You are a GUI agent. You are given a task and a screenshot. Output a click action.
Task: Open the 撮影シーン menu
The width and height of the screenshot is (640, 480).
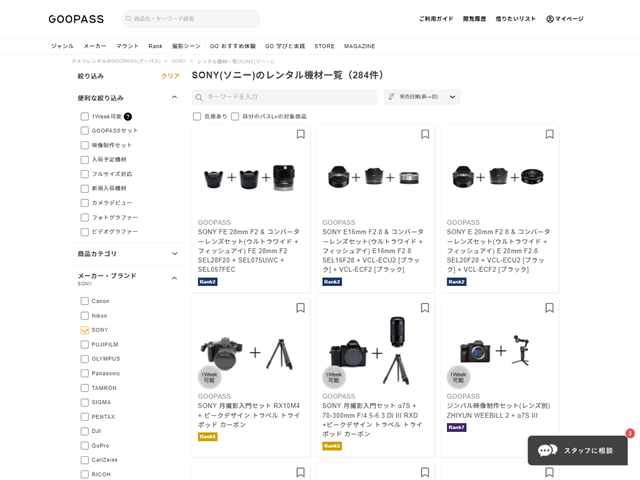(x=186, y=46)
